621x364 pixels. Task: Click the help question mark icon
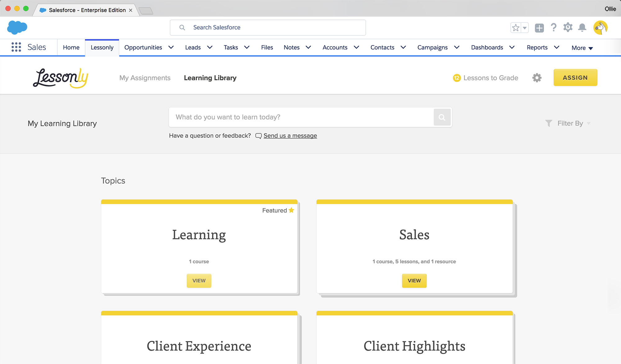(x=554, y=27)
